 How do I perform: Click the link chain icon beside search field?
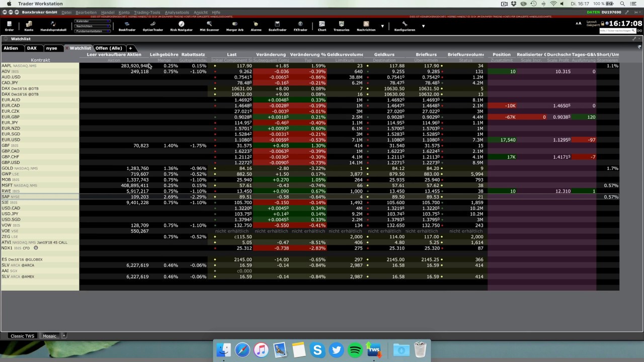tap(639, 31)
